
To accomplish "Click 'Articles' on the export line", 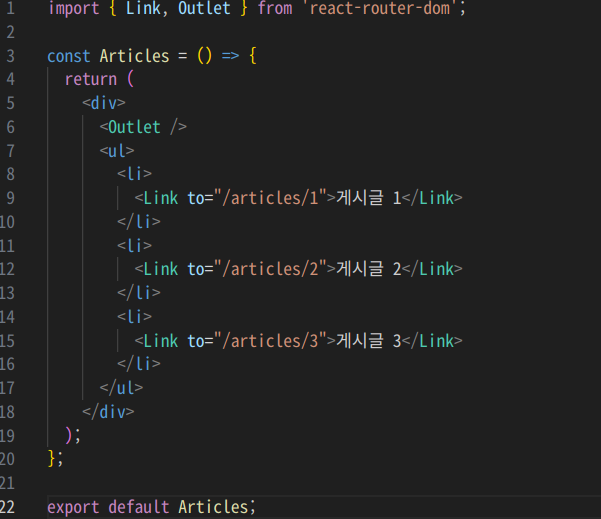I will pyautogui.click(x=213, y=507).
